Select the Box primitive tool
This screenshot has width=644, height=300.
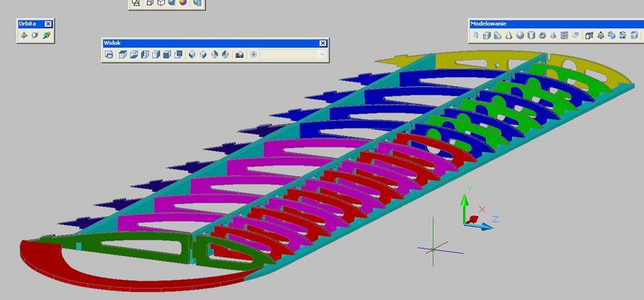click(x=487, y=35)
